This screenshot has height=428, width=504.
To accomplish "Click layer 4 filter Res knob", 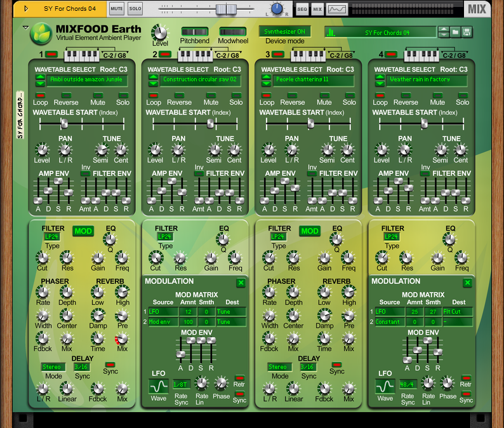I will pyautogui.click(x=406, y=258).
